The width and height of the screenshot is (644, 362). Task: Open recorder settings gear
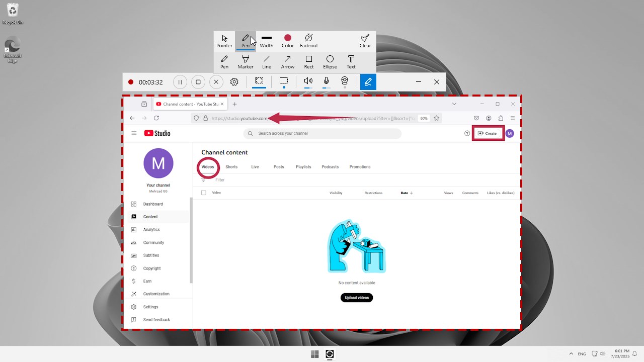coord(234,81)
